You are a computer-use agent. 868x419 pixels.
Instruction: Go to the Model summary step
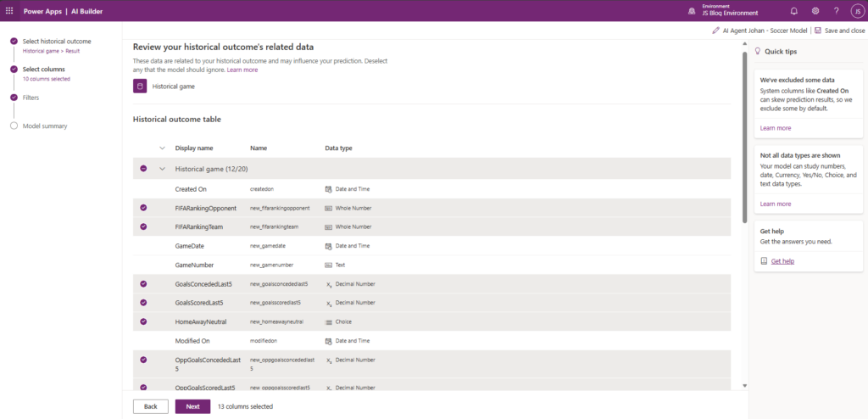[x=45, y=126]
